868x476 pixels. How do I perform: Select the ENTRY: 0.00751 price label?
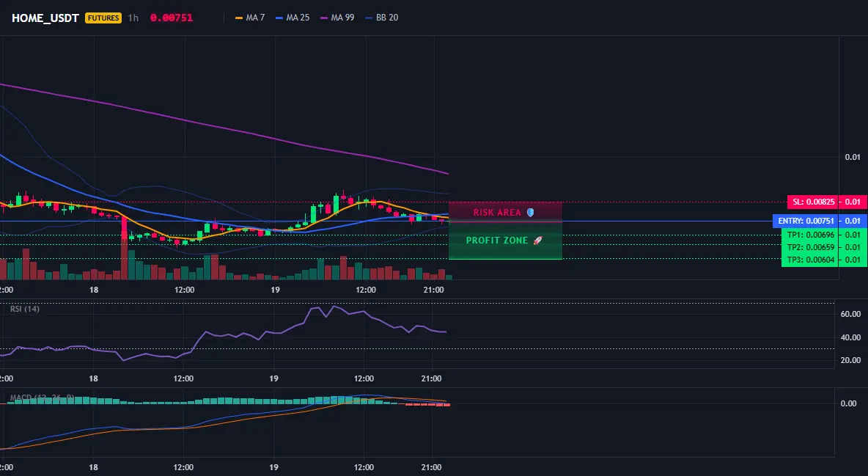tap(806, 221)
